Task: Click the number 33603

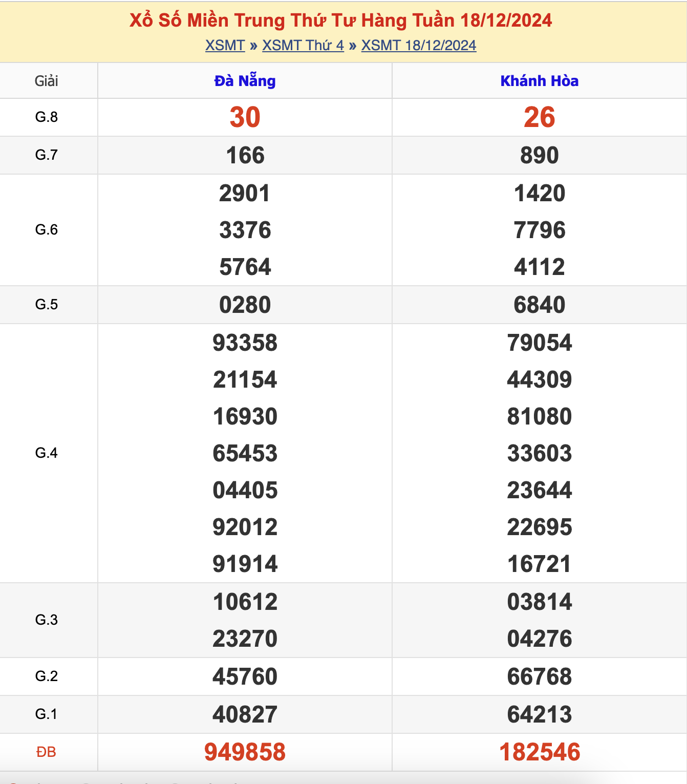Action: (x=540, y=453)
